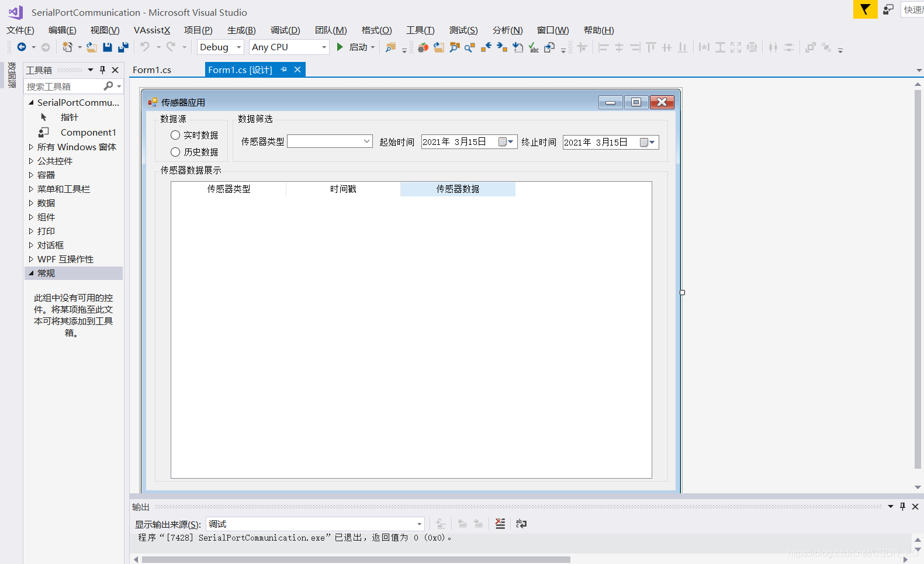Expand the WPF 互操作性 toolbox group

31,259
